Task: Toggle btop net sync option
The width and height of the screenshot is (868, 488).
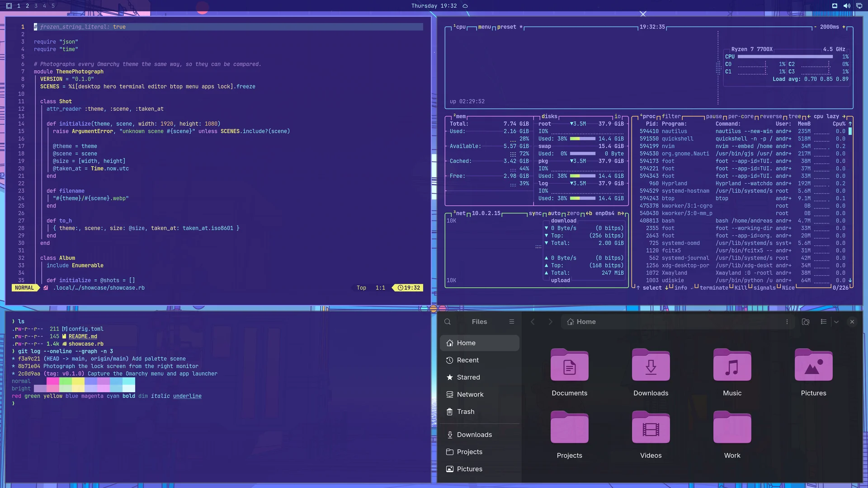Action: click(535, 213)
